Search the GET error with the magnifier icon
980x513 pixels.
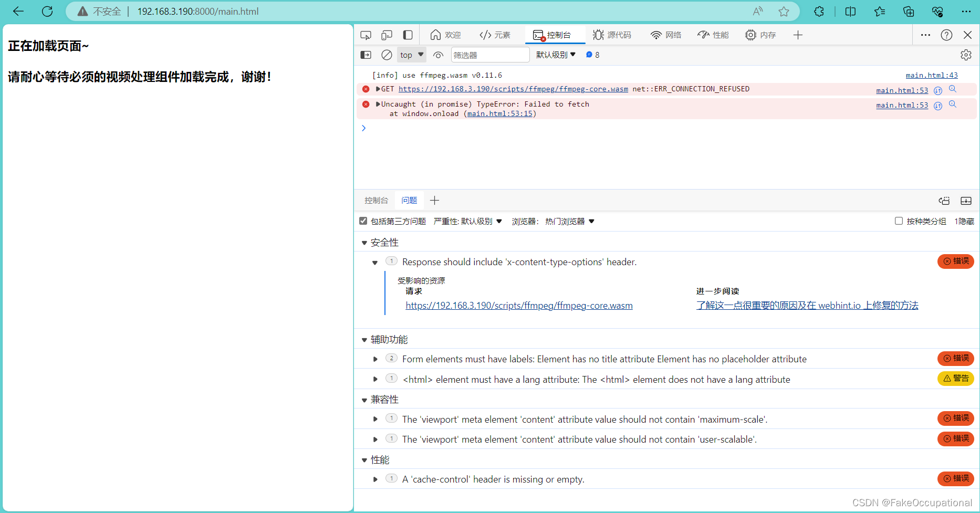click(953, 89)
